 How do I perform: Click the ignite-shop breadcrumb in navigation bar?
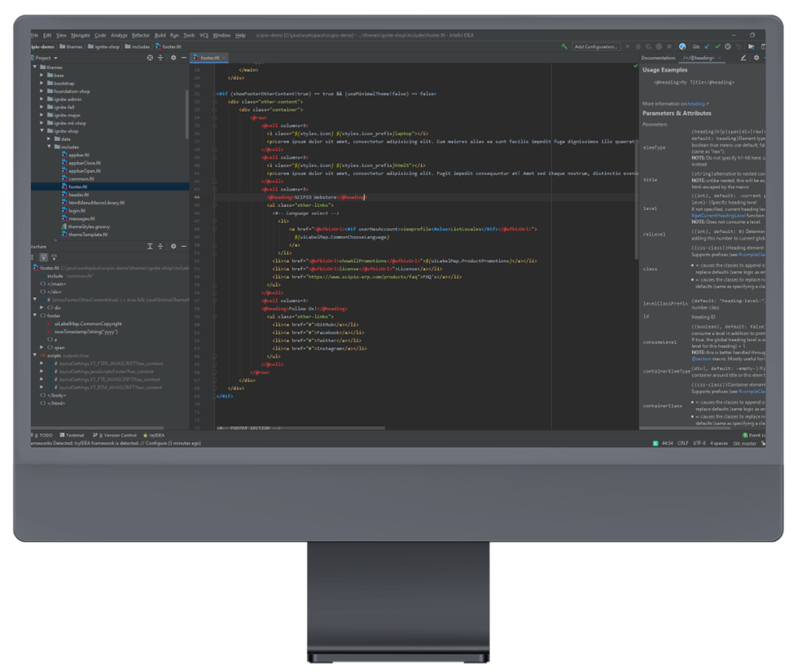click(103, 46)
